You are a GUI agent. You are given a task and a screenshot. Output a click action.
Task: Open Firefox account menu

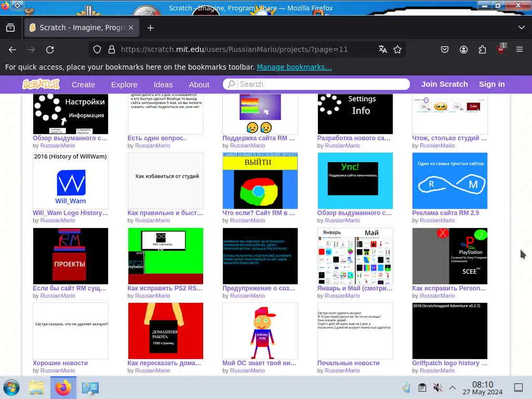(x=463, y=49)
